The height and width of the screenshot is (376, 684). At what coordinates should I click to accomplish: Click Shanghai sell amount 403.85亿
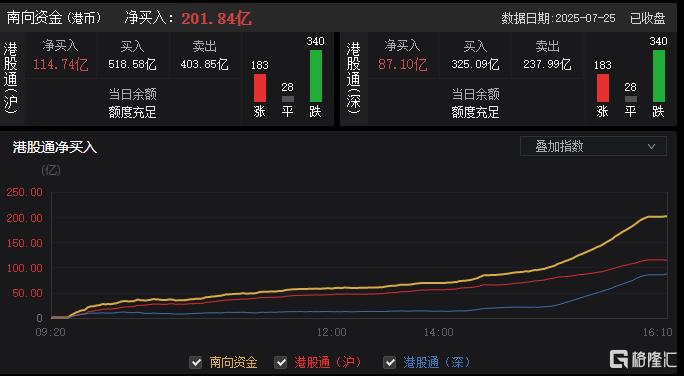point(204,65)
